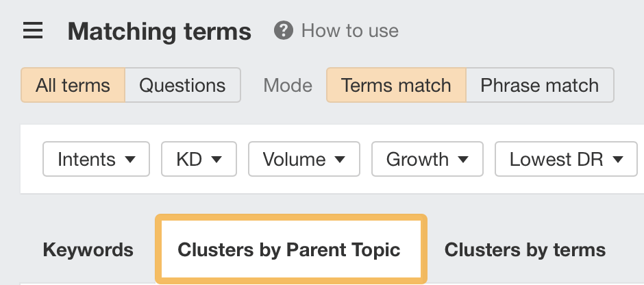Switch to the Keywords tab
The width and height of the screenshot is (644, 285).
pyautogui.click(x=88, y=250)
